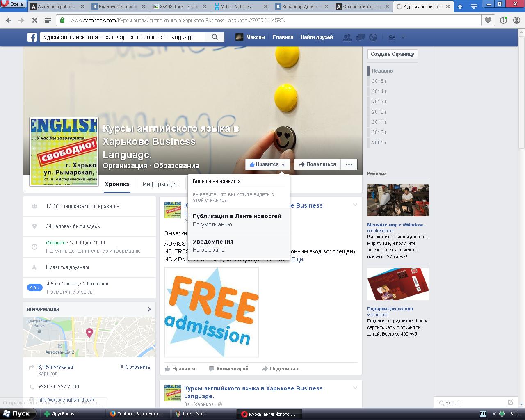The height and width of the screenshot is (420, 525).
Task: Open the tab list menu icon
Action: (474, 7)
